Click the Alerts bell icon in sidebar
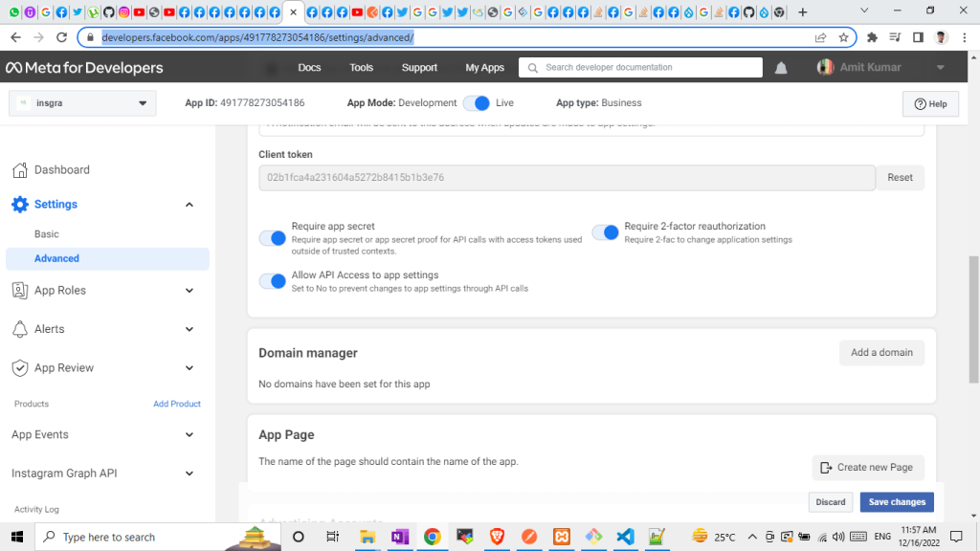 click(19, 329)
